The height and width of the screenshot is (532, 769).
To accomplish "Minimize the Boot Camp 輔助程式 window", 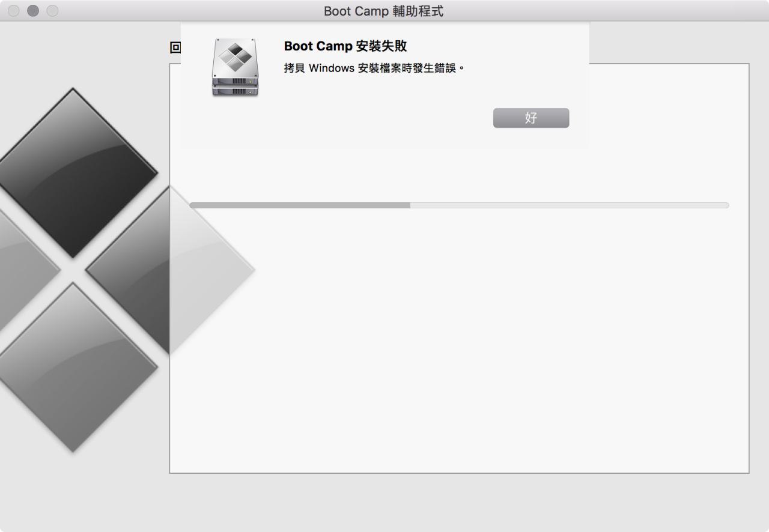I will coord(33,11).
